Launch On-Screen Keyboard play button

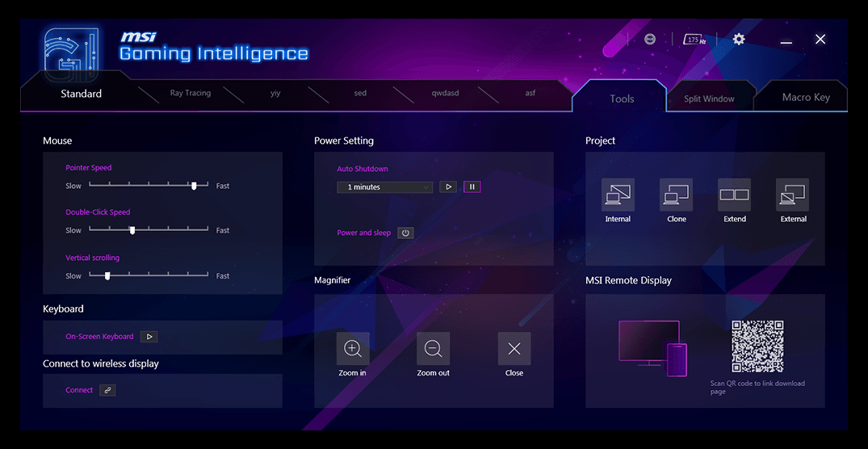[x=149, y=337]
